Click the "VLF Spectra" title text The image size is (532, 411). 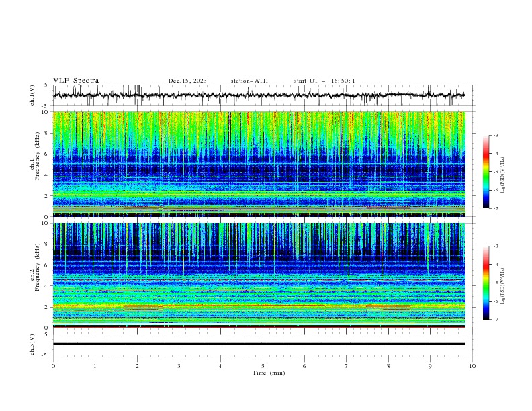76,81
